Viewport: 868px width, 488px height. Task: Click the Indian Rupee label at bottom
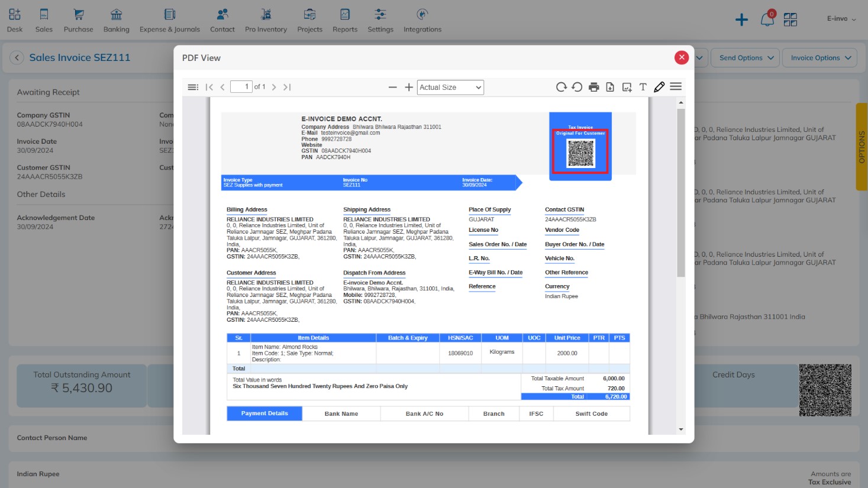(x=38, y=474)
